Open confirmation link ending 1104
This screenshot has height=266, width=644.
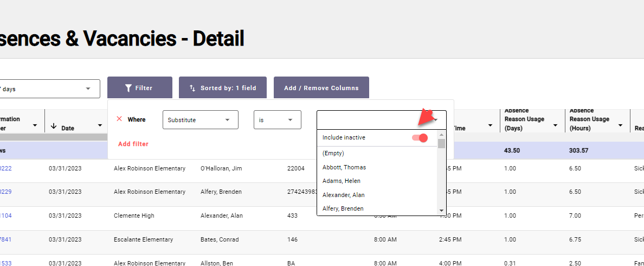point(6,216)
